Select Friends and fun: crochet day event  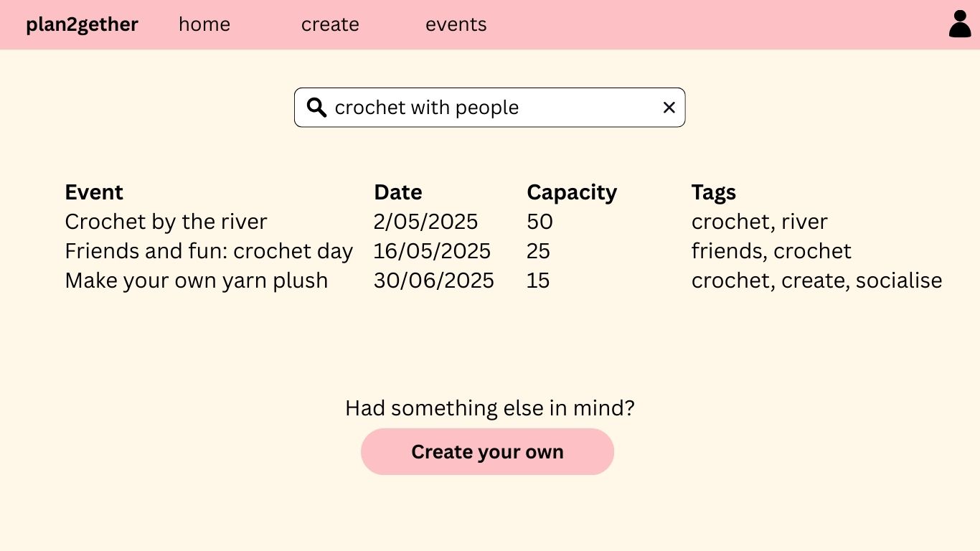point(209,251)
